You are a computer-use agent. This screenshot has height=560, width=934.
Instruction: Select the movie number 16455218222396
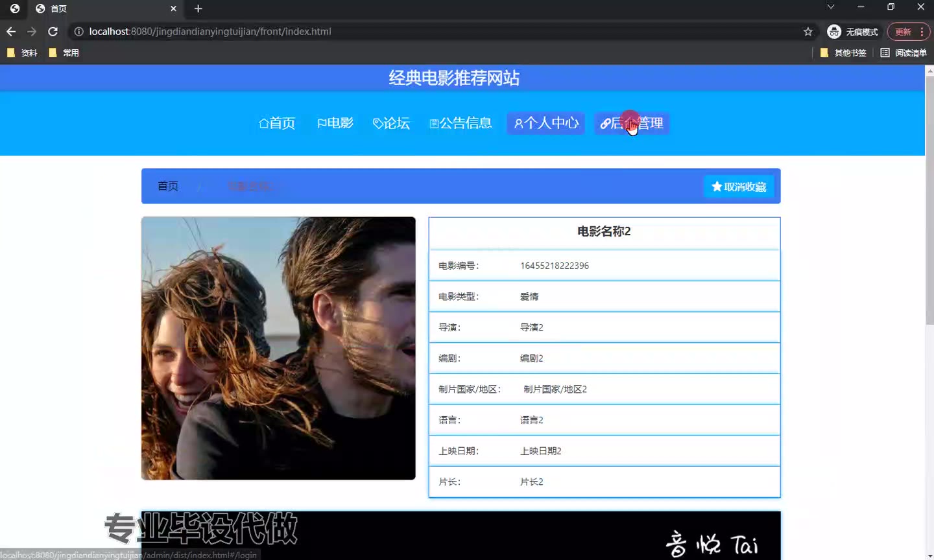pos(555,266)
